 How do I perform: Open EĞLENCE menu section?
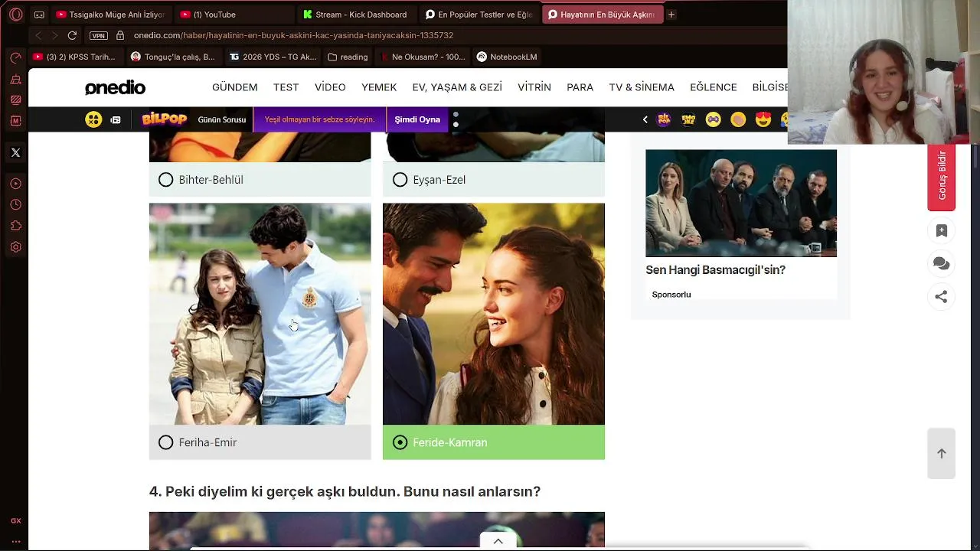click(713, 87)
